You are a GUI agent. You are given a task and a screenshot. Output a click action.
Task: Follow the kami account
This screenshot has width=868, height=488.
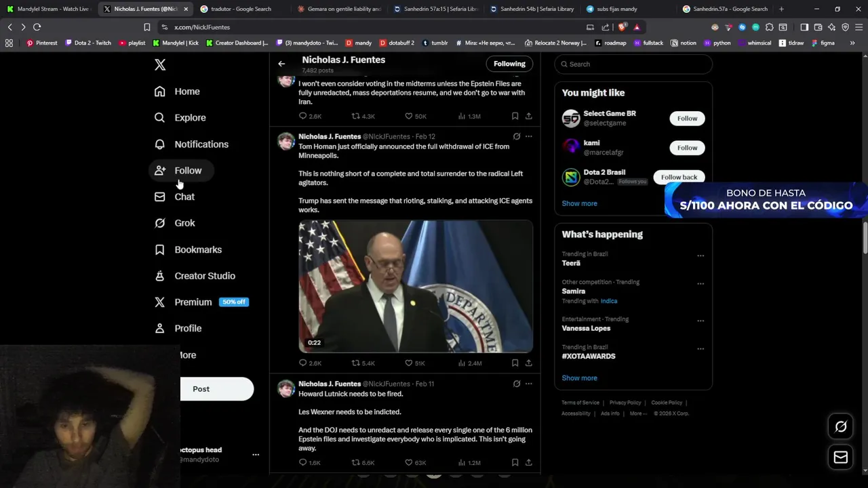coord(687,148)
